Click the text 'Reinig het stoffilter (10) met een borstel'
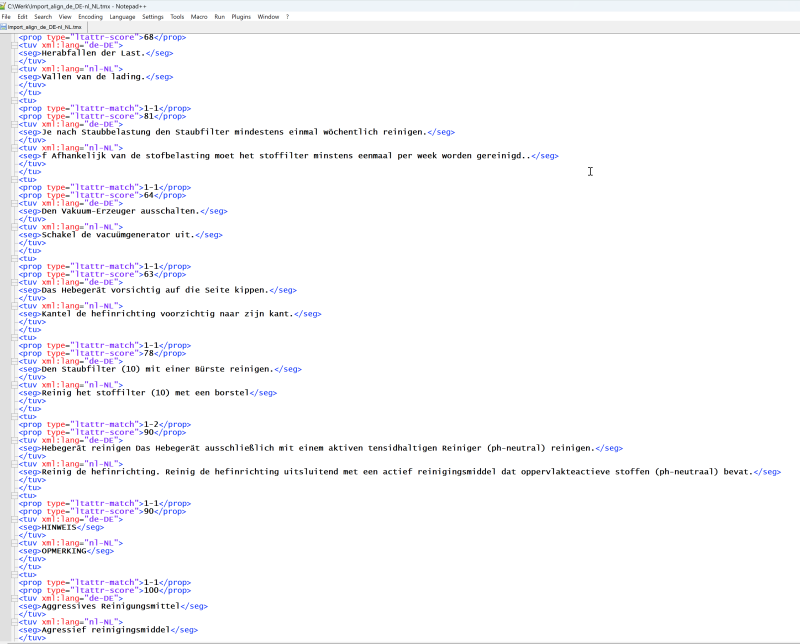 pyautogui.click(x=145, y=393)
